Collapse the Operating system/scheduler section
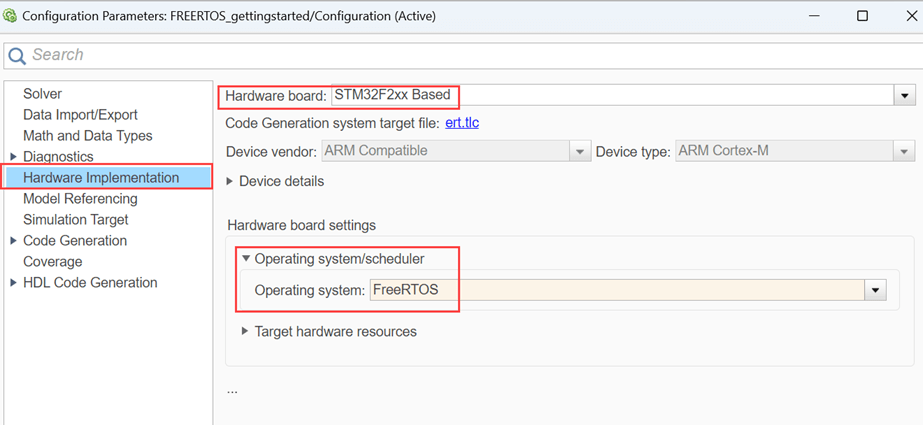Screen dimensions: 923x425 (x=246, y=259)
